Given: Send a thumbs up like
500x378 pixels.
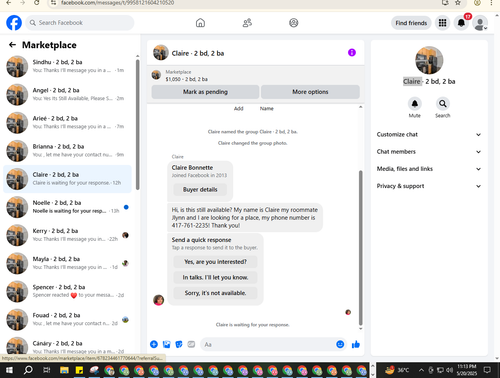Looking at the screenshot, I should 356,344.
